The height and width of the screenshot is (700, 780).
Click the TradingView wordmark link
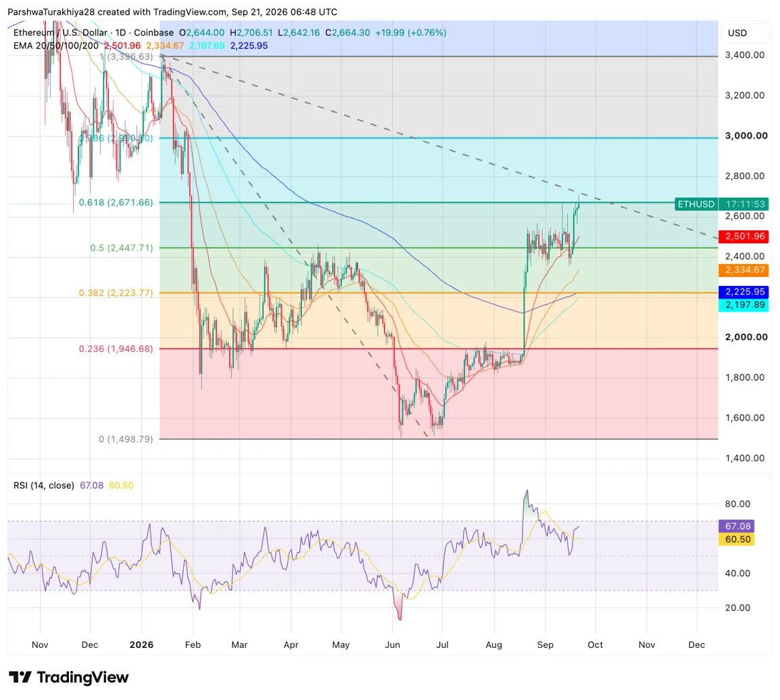point(82,677)
